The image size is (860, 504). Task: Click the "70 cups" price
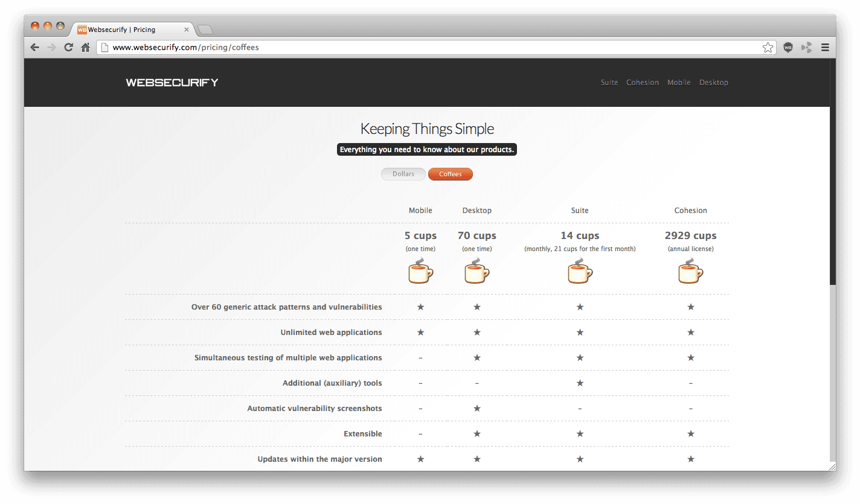477,236
